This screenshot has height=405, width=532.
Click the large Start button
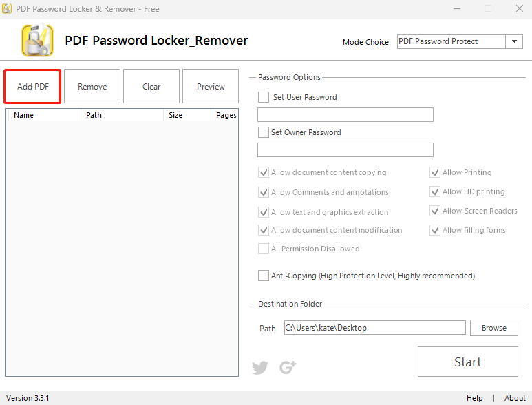pyautogui.click(x=468, y=362)
